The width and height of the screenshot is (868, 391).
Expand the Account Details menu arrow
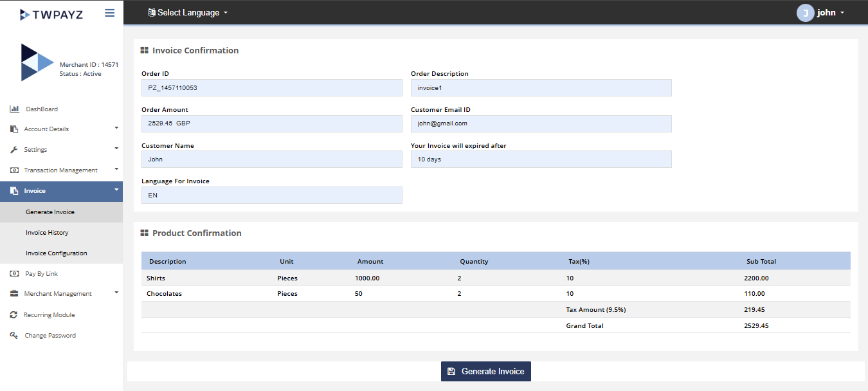tap(116, 128)
